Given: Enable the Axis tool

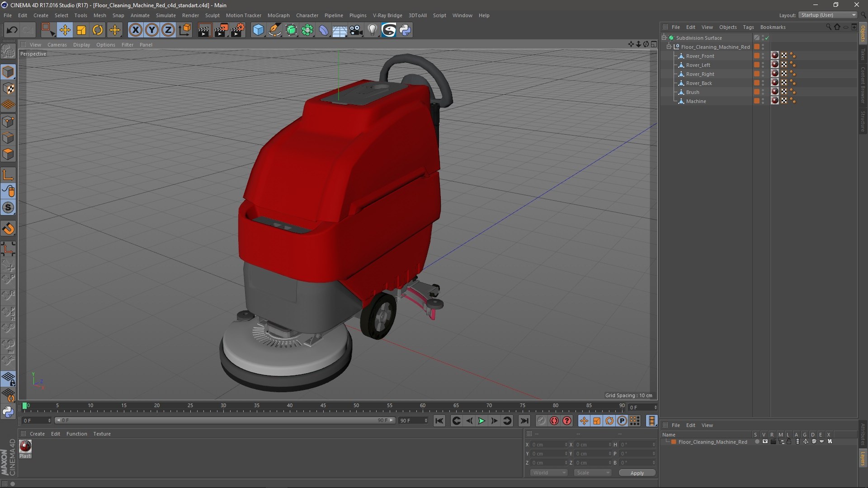Looking at the screenshot, I should (x=8, y=175).
